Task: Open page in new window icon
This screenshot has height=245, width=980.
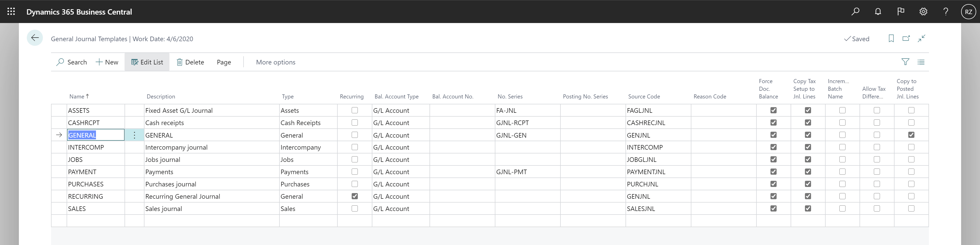Action: (x=906, y=38)
